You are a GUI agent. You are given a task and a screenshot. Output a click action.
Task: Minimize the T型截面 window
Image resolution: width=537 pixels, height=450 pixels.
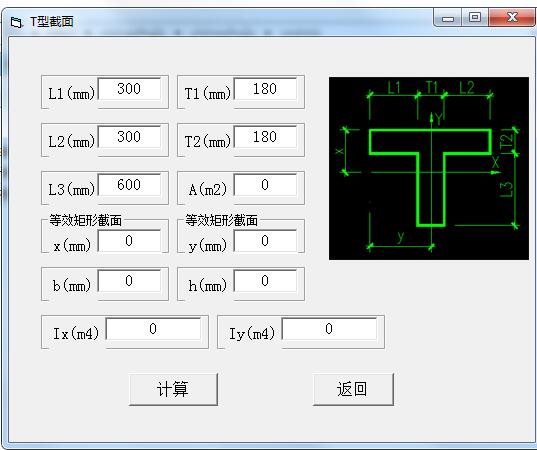click(x=448, y=18)
